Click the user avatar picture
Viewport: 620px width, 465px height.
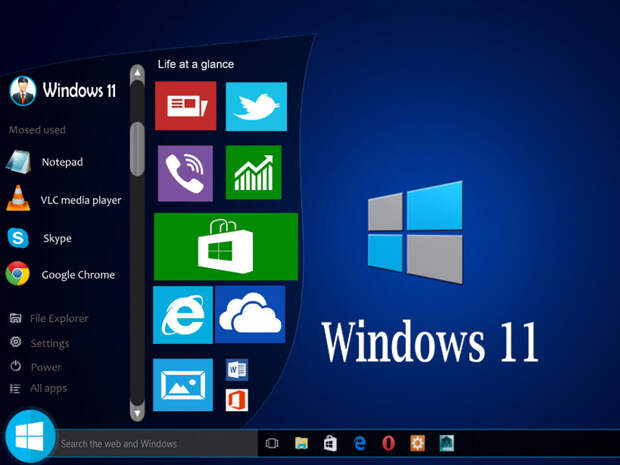[x=23, y=91]
